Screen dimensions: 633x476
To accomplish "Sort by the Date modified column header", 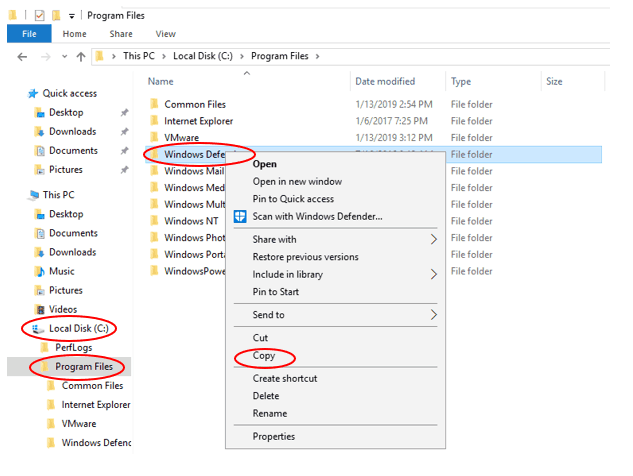I will click(x=383, y=81).
